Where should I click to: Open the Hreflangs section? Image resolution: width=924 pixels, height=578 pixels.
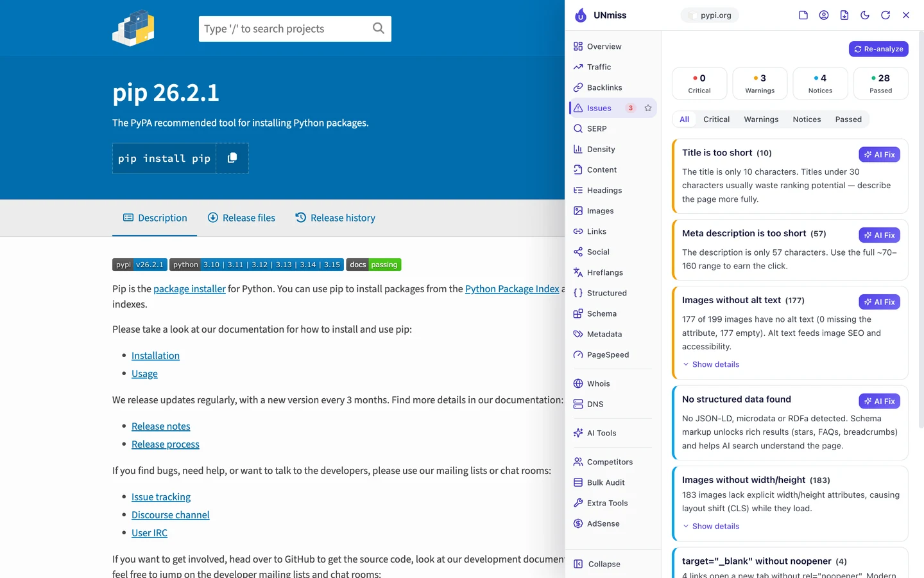[613, 272]
